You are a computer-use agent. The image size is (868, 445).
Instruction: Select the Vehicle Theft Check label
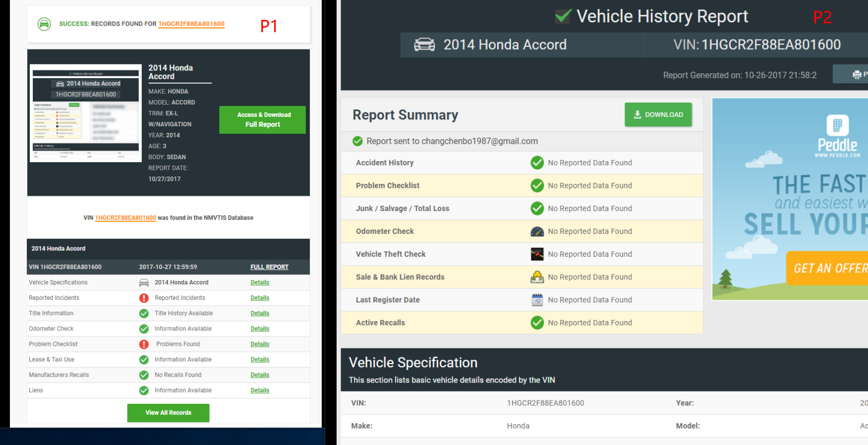coord(391,254)
